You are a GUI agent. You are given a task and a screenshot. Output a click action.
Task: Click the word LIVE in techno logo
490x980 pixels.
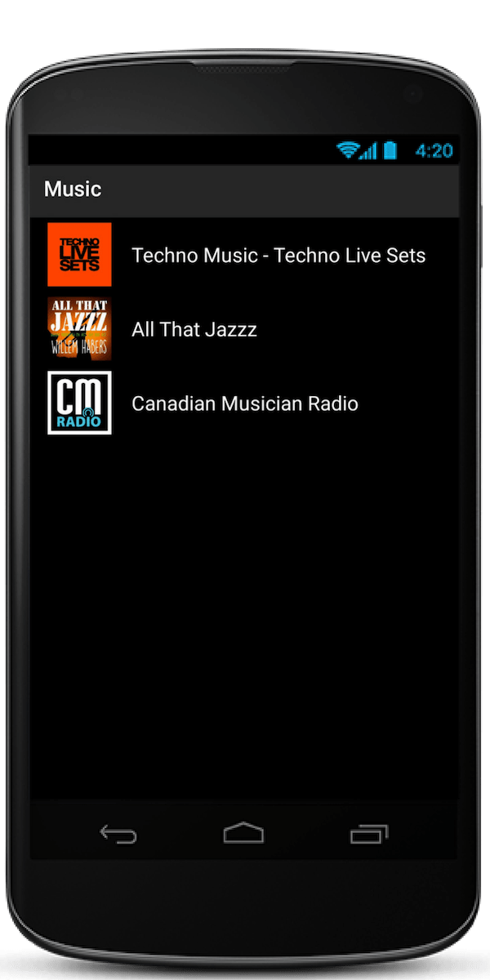click(x=79, y=254)
